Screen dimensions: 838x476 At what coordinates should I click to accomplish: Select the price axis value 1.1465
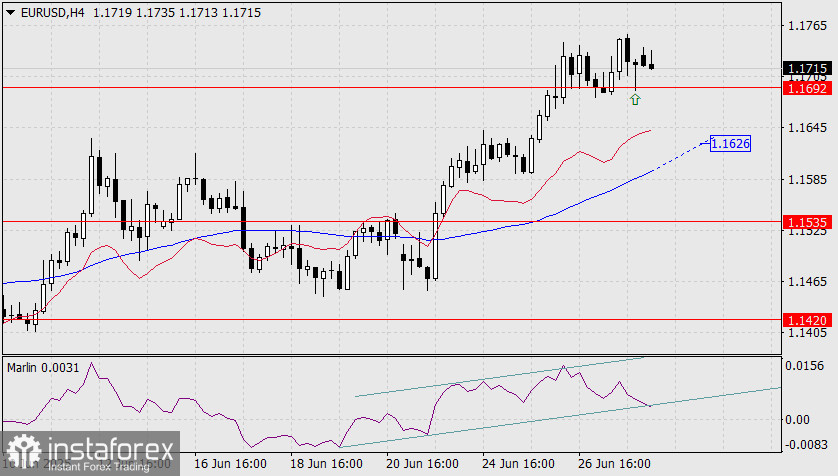(807, 282)
